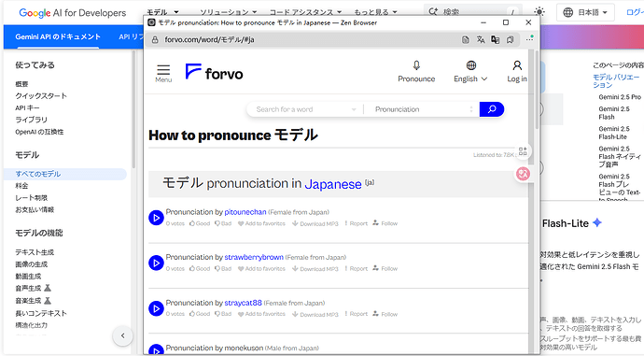
Task: Open 音声生成 in sidebar
Action: (x=28, y=288)
